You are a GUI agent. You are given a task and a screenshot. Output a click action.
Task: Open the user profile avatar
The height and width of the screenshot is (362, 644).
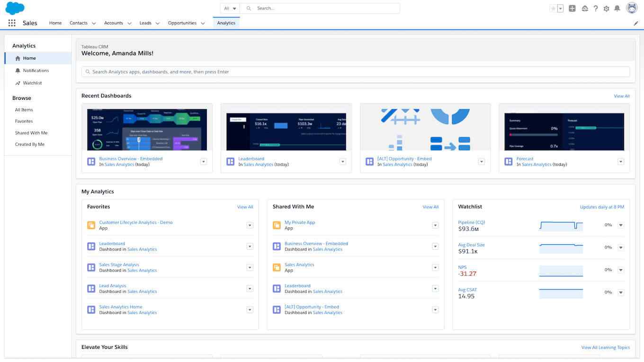click(632, 8)
